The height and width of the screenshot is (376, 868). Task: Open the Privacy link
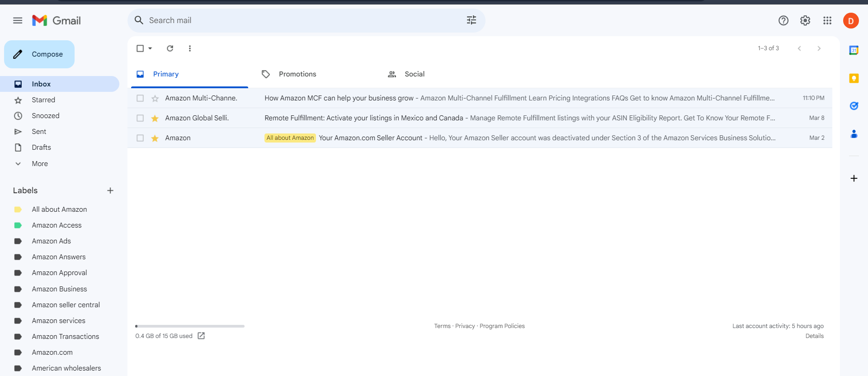pyautogui.click(x=465, y=326)
